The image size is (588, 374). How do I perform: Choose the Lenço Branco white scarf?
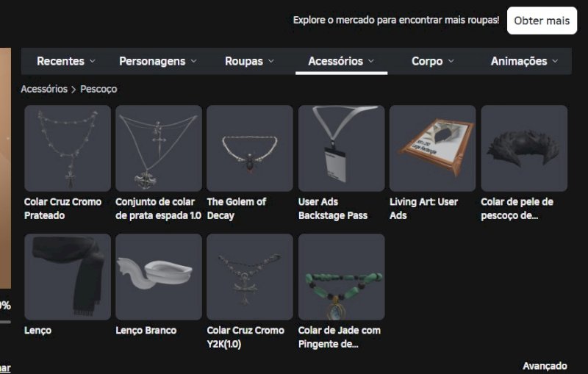(159, 276)
